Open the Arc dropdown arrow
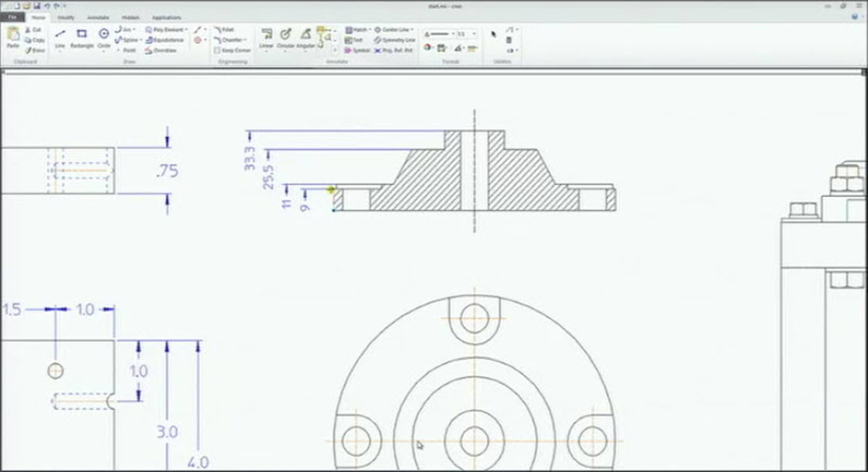Image resolution: width=868 pixels, height=472 pixels. coord(134,29)
